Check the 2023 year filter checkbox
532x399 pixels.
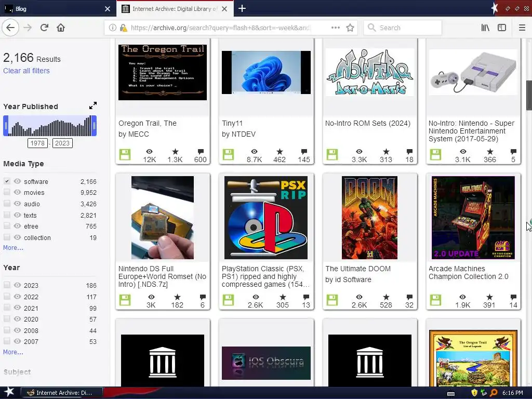(x=7, y=285)
